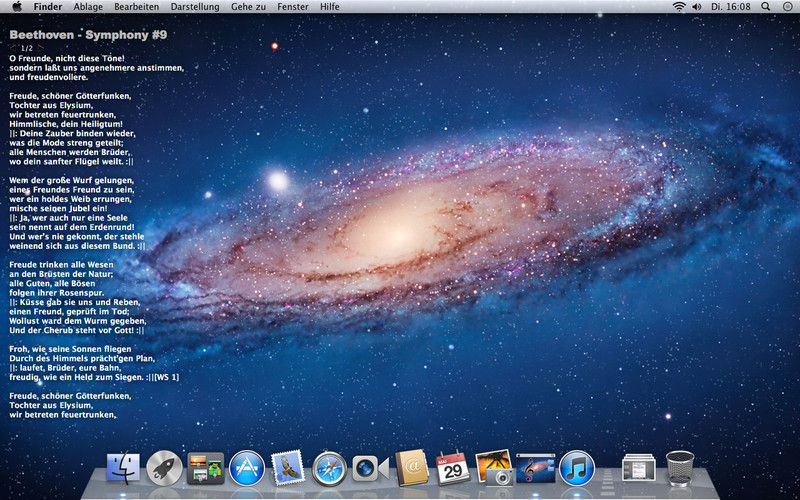Go to previous lyrics page arrow
This screenshot has height=500, width=800.
pos(13,48)
